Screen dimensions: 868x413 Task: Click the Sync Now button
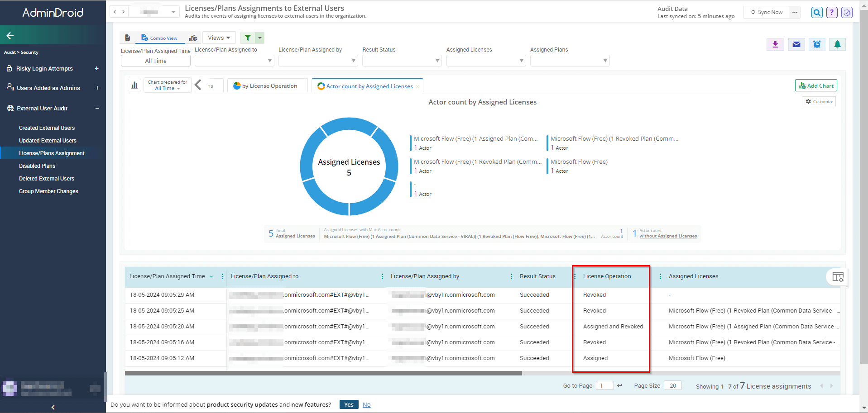[x=767, y=12]
